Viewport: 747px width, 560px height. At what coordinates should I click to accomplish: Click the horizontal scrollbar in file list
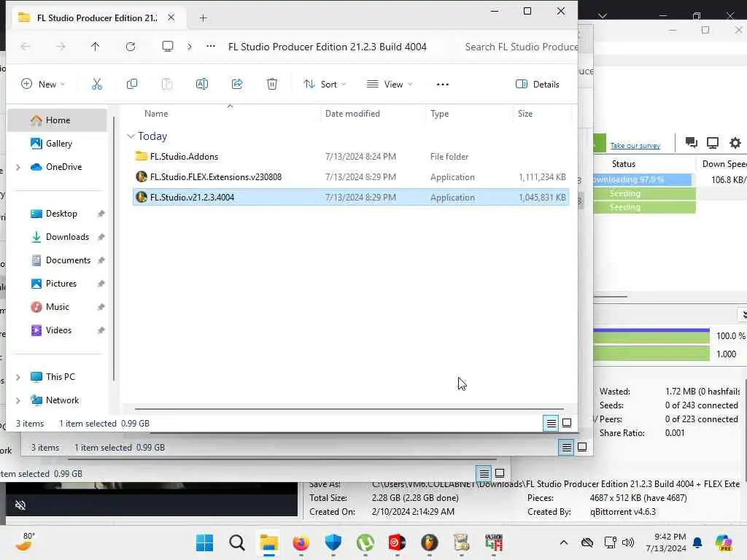(x=349, y=408)
